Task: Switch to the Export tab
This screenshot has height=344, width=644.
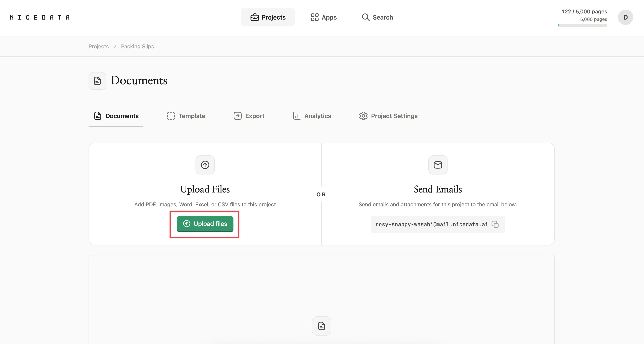Action: coord(249,116)
